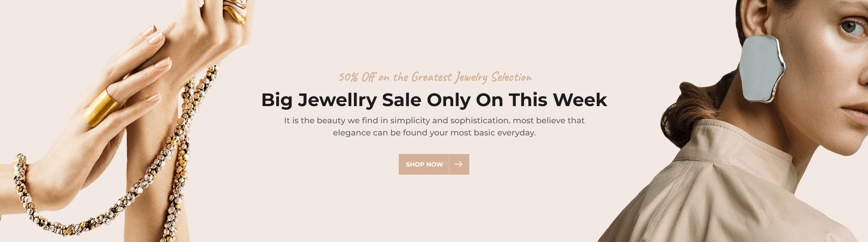Click the word Big in the headline
Image resolution: width=868 pixels, height=242 pixels.
[x=277, y=100]
